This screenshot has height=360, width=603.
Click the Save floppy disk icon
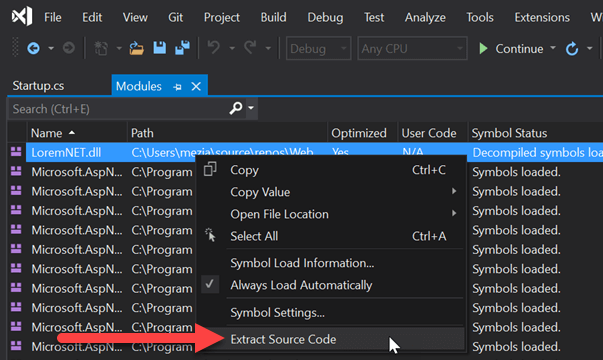pos(160,48)
